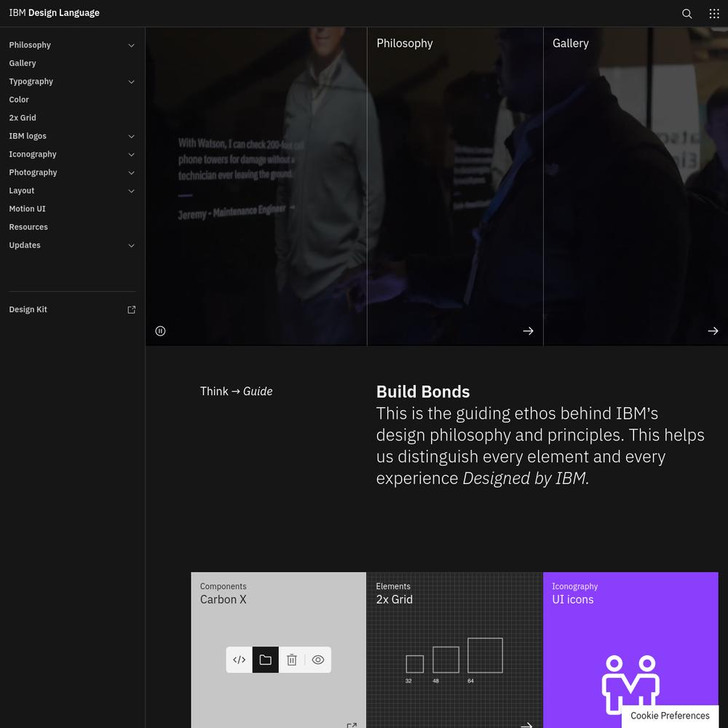
Task: Go to IBM Design Language home
Action: click(x=55, y=13)
